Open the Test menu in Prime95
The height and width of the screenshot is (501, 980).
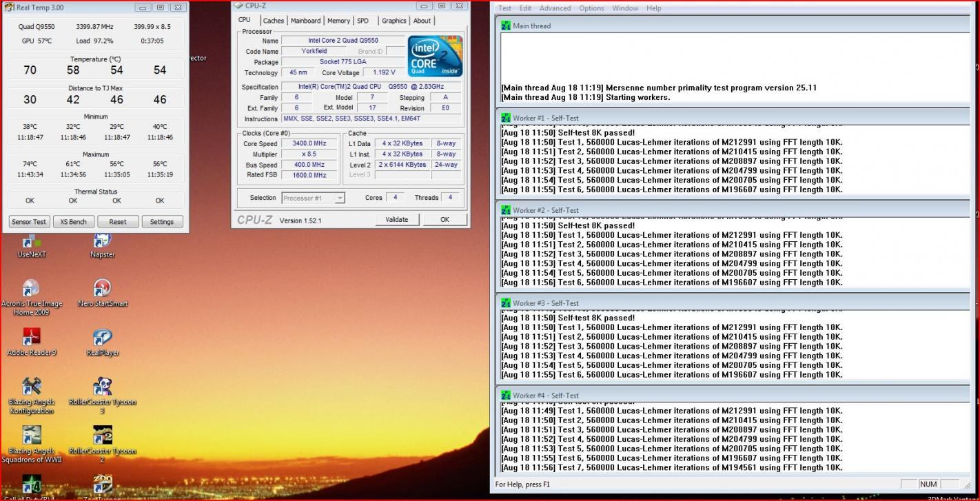[x=505, y=8]
